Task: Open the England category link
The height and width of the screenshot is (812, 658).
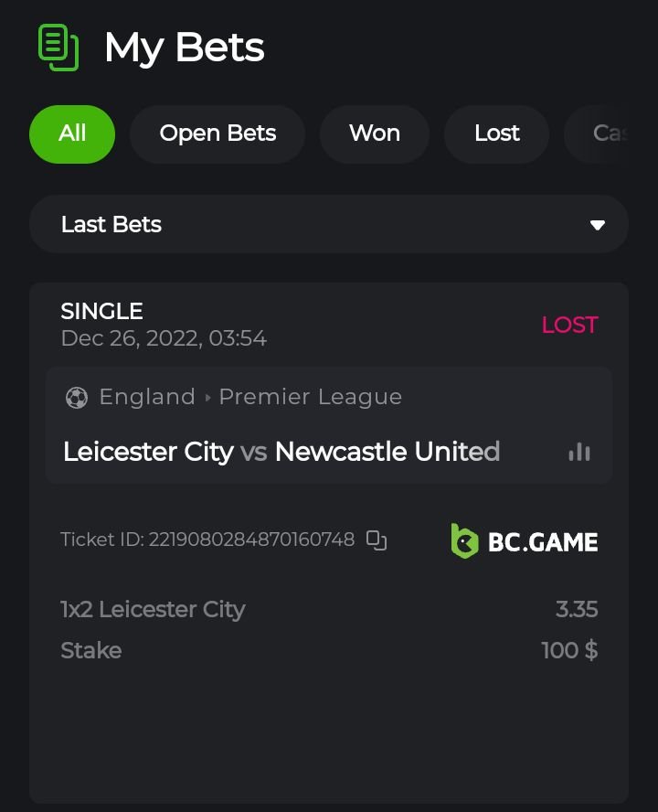Action: (x=147, y=397)
